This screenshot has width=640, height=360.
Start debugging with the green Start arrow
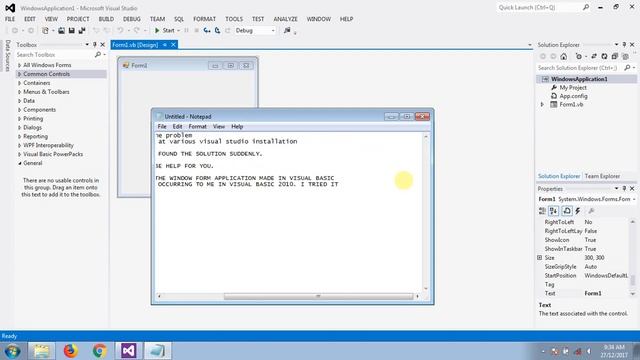click(x=157, y=31)
